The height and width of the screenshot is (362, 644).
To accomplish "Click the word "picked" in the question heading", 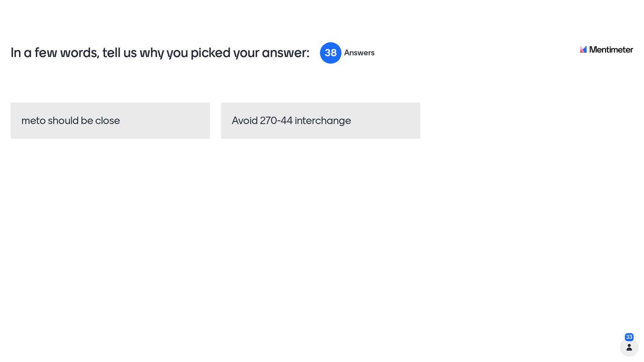I will pyautogui.click(x=210, y=53).
